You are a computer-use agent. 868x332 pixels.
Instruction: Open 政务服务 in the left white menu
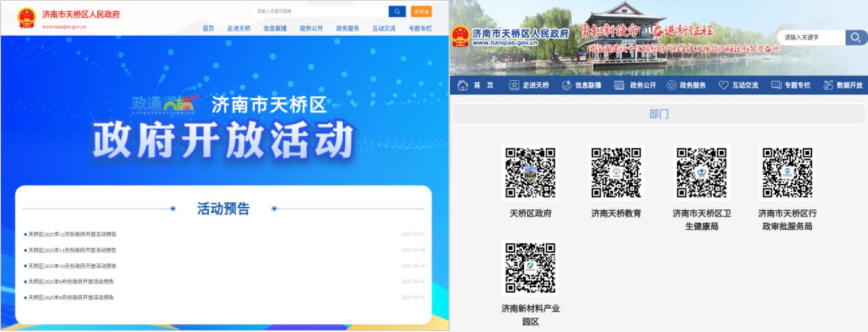(347, 28)
